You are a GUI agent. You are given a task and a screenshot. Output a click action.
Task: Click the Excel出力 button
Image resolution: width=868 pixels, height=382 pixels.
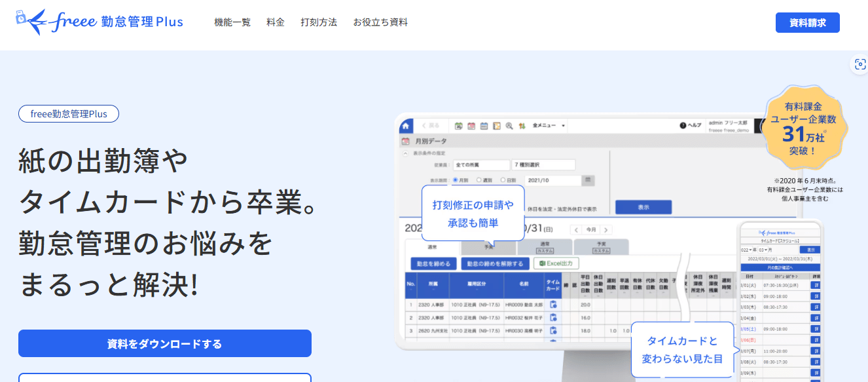tap(556, 263)
